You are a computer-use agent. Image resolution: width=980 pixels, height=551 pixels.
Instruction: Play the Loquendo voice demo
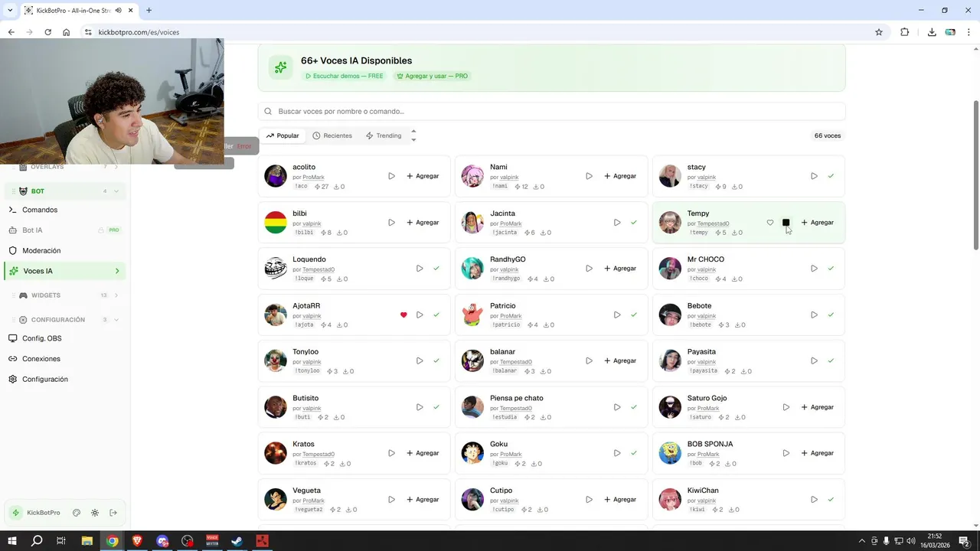pyautogui.click(x=420, y=269)
